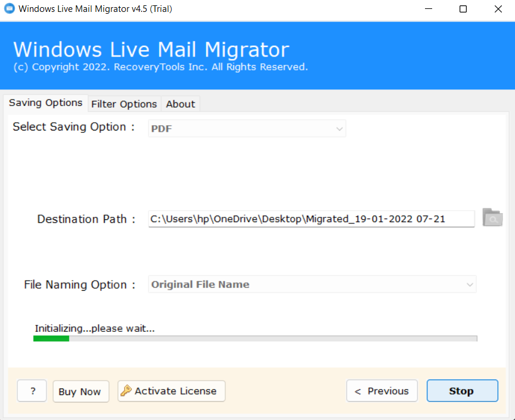Minimize the Windows Live Mail Migrator window

[x=429, y=9]
